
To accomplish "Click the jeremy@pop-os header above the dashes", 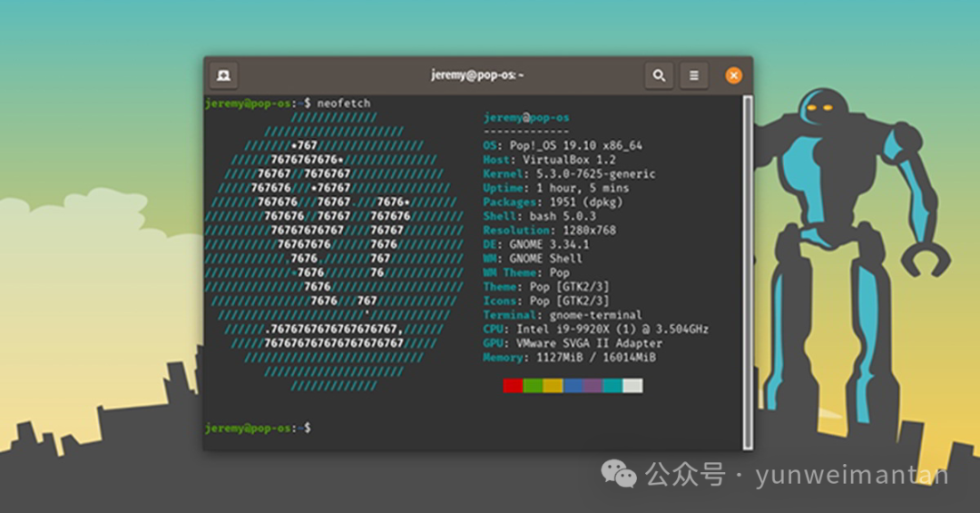I will (526, 118).
